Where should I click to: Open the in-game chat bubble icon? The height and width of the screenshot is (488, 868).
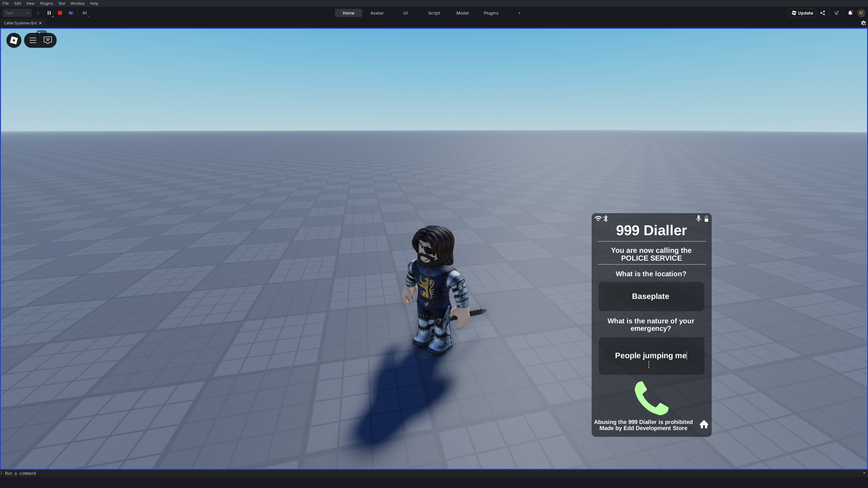(x=48, y=40)
